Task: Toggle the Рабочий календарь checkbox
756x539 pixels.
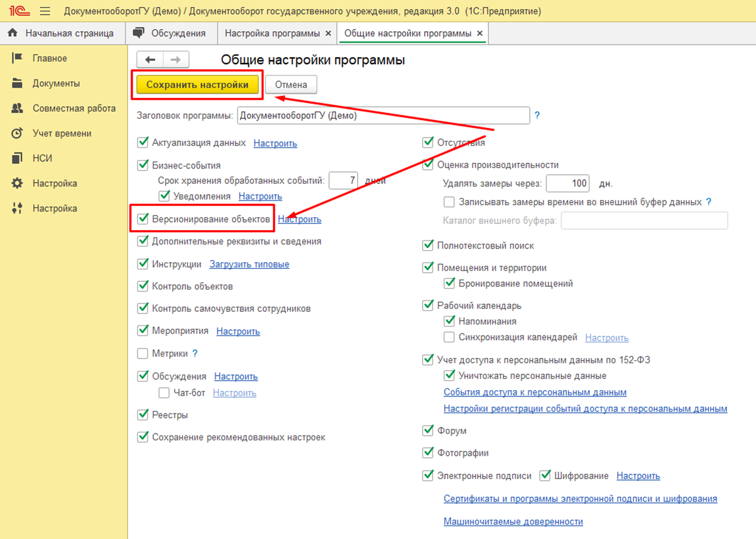Action: pos(427,305)
